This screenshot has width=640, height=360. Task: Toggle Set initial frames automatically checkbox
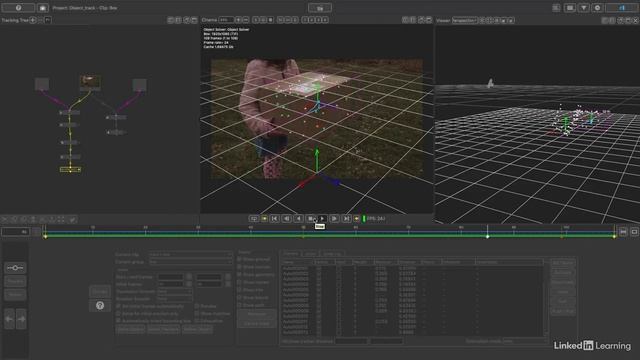pos(118,306)
